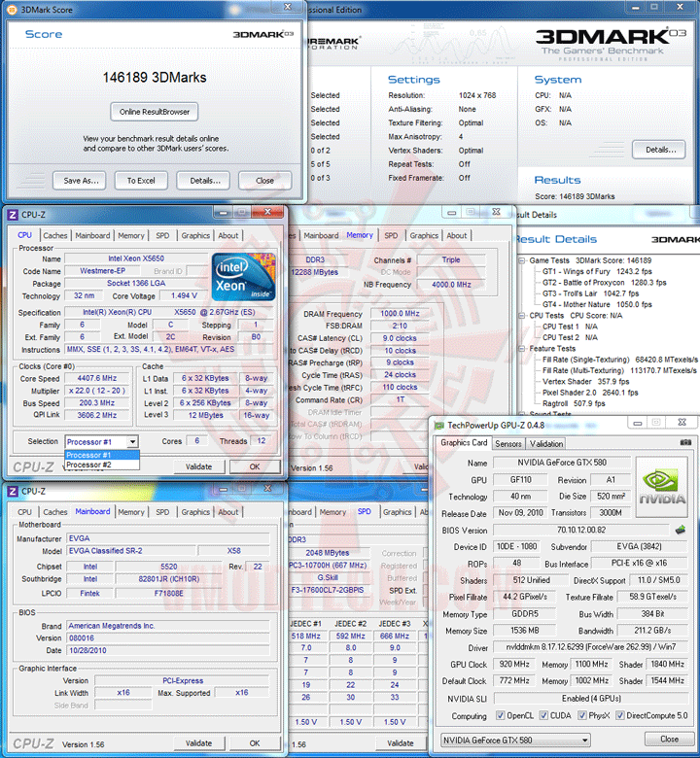Click the DRAM Frequency 1000.0 MHz field
The image size is (700, 758).
click(x=400, y=313)
